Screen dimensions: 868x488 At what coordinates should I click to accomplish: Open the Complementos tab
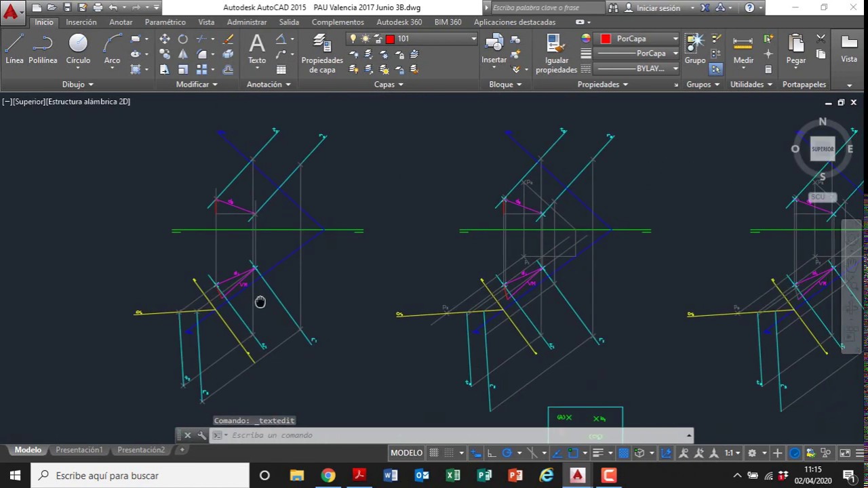coord(338,22)
